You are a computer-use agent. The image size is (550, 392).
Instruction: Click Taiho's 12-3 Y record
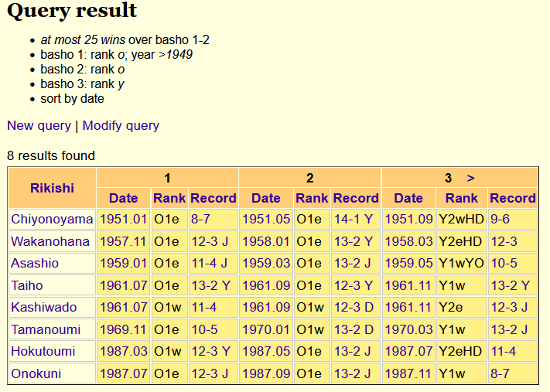coord(354,285)
